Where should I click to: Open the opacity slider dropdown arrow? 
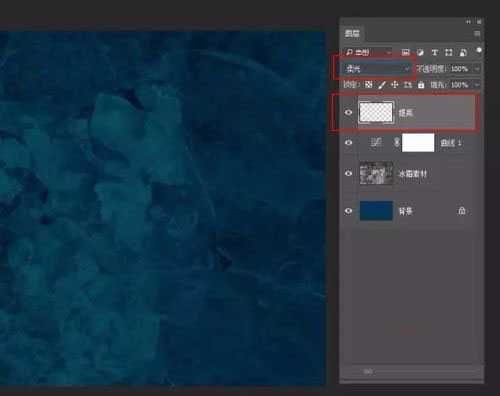pos(477,69)
